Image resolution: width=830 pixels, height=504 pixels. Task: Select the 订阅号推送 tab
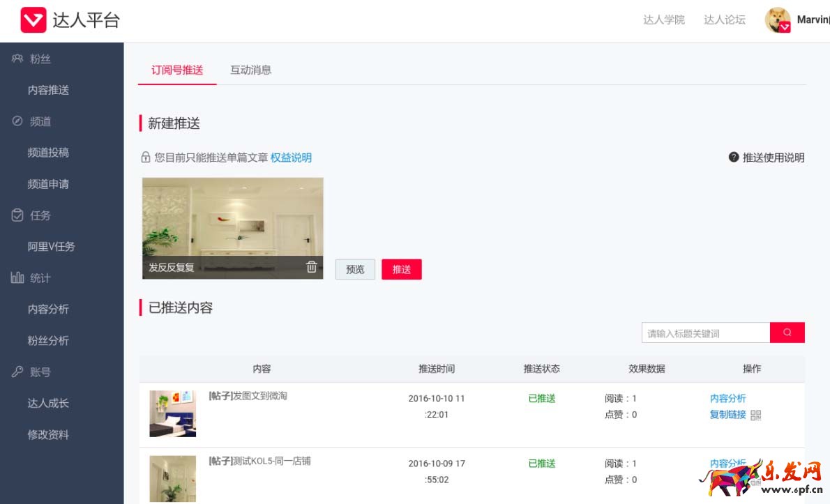click(176, 70)
